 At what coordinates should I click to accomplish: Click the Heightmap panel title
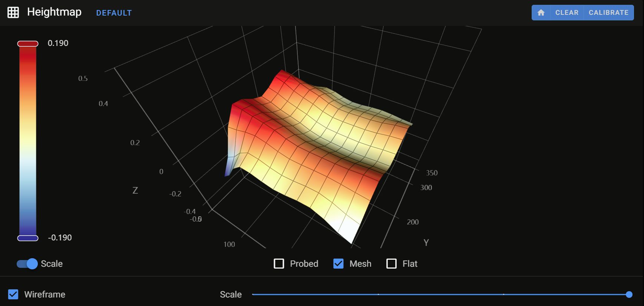point(54,12)
